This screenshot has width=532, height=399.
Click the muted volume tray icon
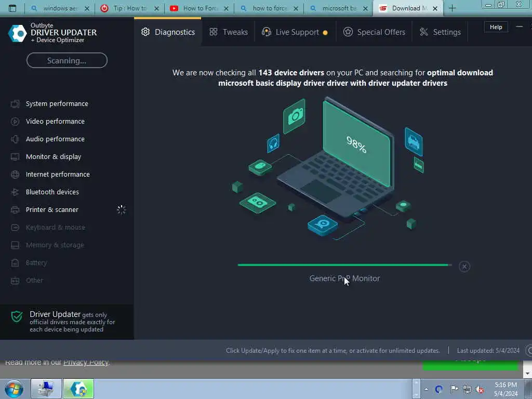[x=480, y=389]
